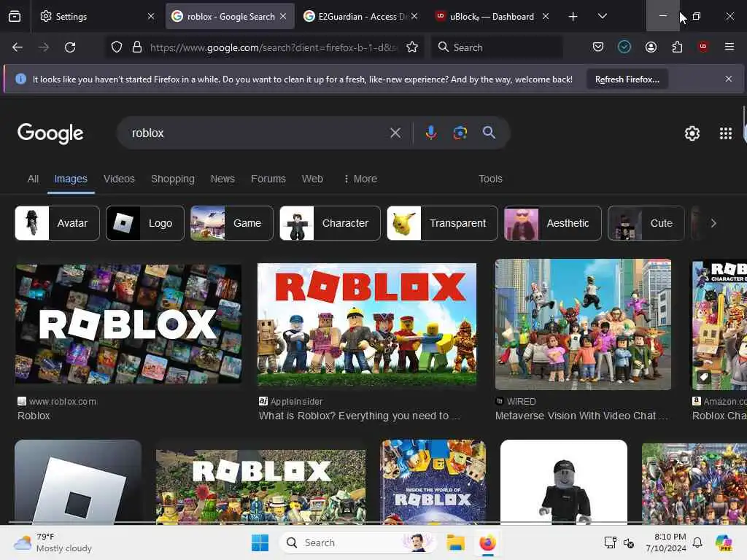Image resolution: width=747 pixels, height=560 pixels.
Task: Select the All results tab
Action: pyautogui.click(x=33, y=179)
